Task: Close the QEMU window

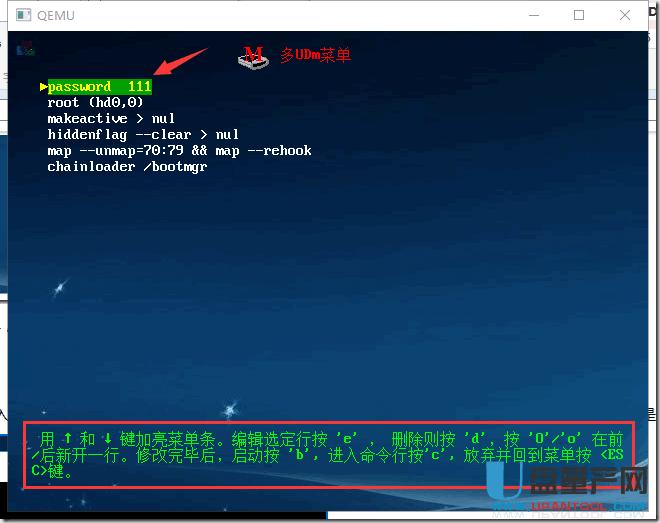Action: tap(625, 15)
